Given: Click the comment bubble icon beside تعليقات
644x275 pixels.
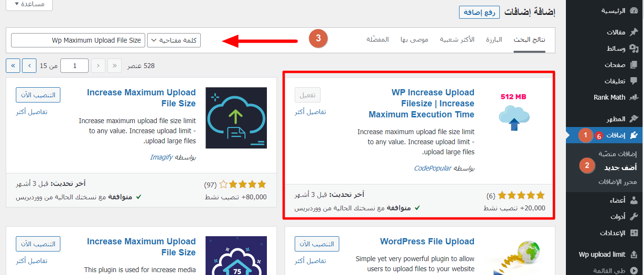Looking at the screenshot, I should (x=634, y=81).
